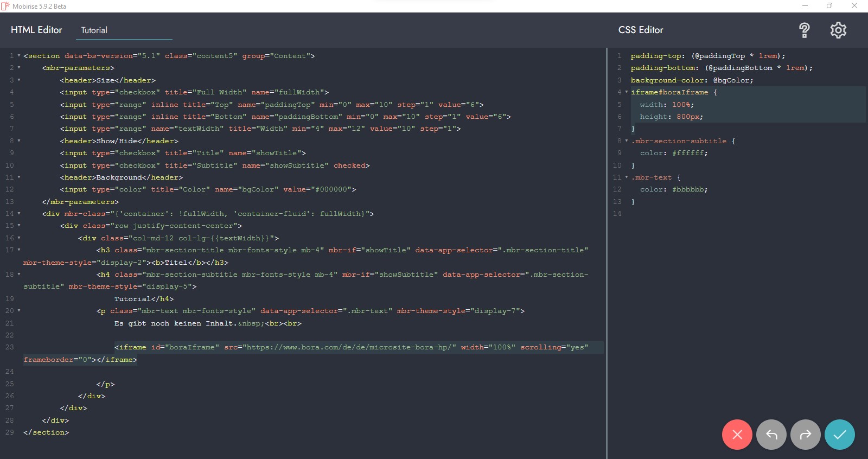The image size is (868, 459).
Task: Fold the iframe#boraIframe CSS rule
Action: pyautogui.click(x=627, y=92)
